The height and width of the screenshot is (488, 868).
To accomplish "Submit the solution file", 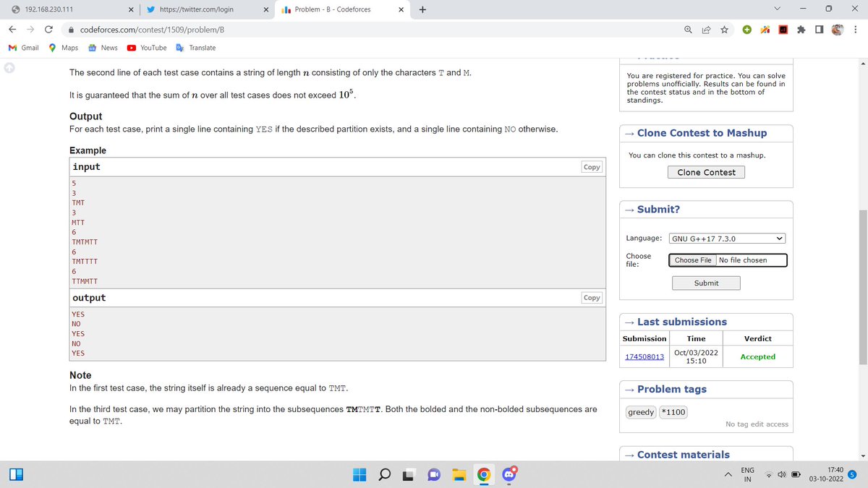I will point(706,283).
